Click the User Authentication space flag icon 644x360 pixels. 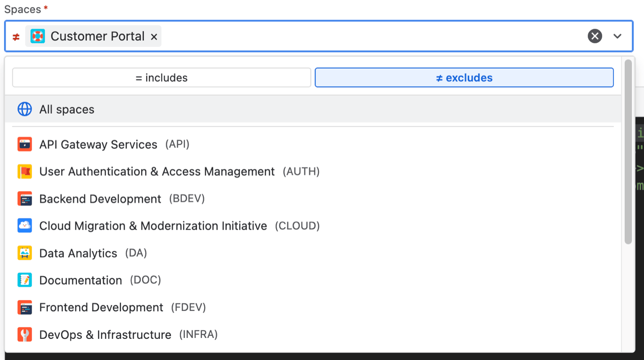click(25, 172)
